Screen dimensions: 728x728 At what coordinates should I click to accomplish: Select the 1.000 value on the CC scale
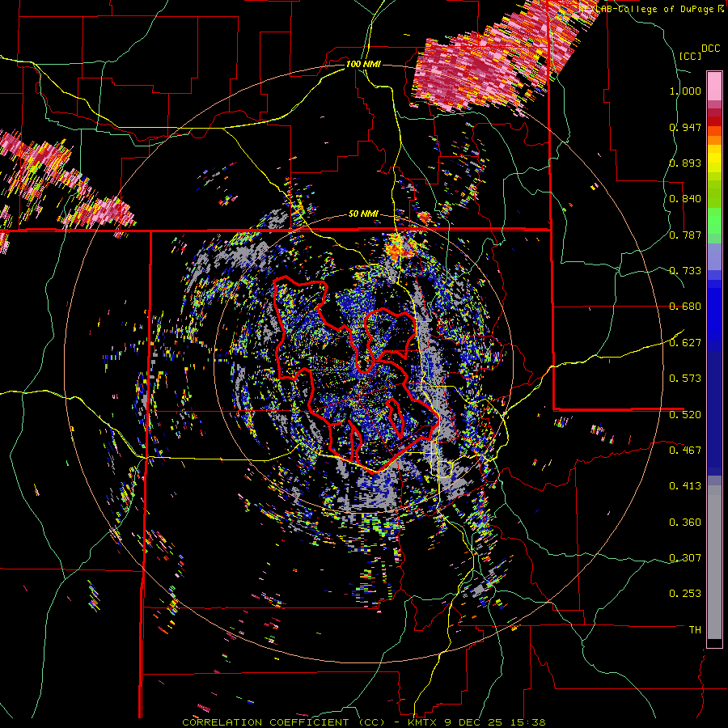[685, 91]
